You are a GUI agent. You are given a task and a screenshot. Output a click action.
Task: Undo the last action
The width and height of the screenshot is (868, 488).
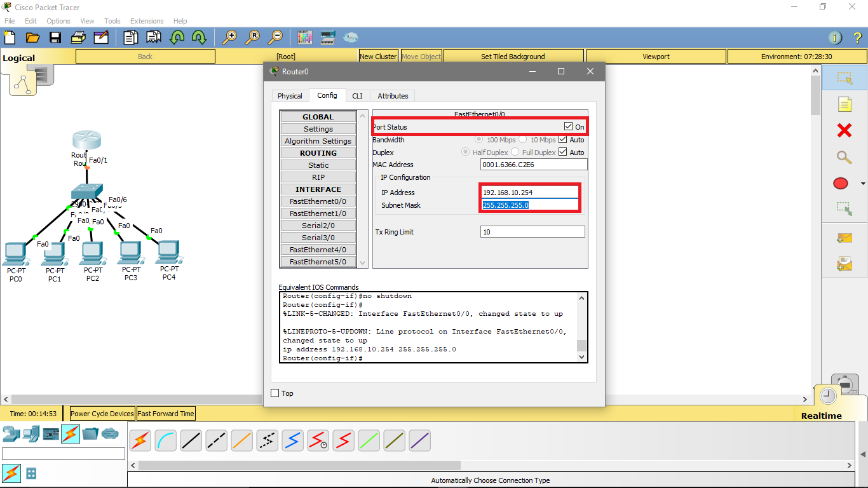coord(177,37)
